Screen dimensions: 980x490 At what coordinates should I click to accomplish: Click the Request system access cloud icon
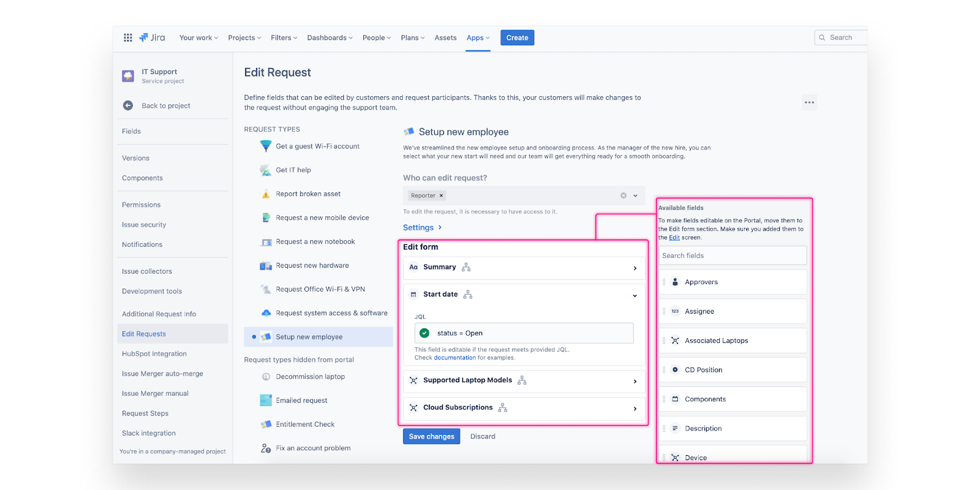click(x=266, y=313)
